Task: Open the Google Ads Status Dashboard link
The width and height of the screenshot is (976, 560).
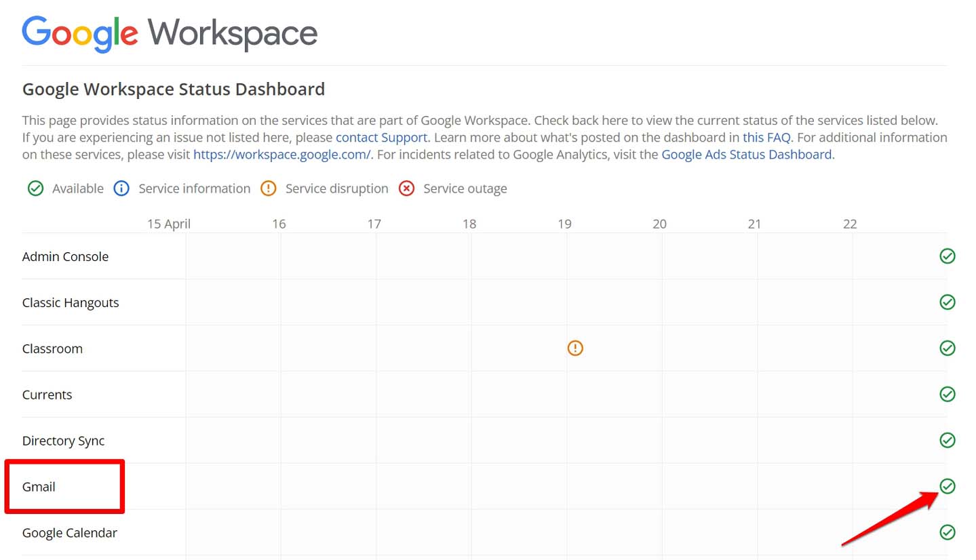Action: 746,154
